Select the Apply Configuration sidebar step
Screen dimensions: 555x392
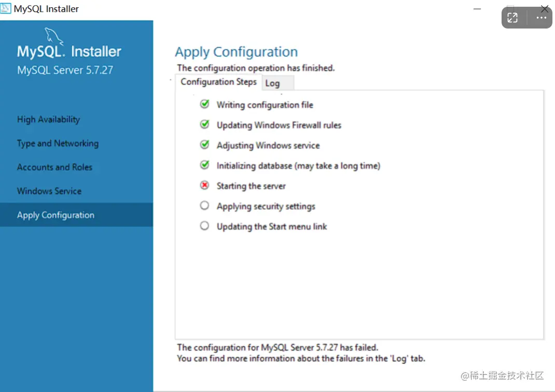(x=76, y=215)
